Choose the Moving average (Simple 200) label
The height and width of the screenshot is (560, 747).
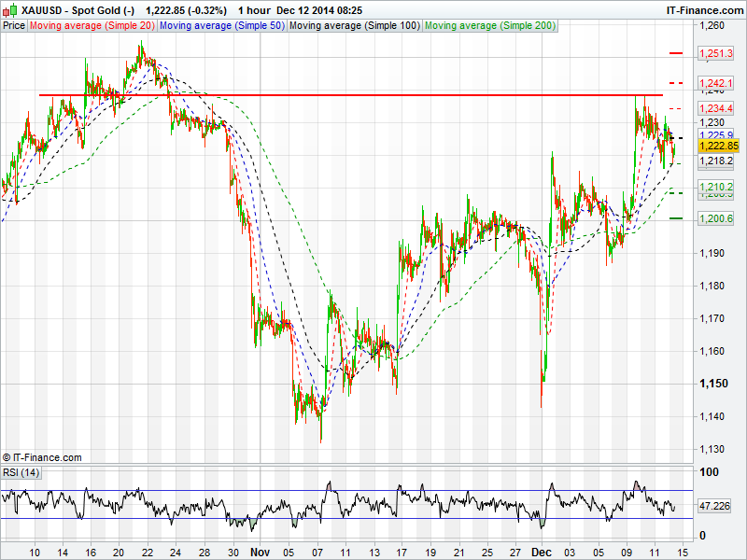pos(490,25)
